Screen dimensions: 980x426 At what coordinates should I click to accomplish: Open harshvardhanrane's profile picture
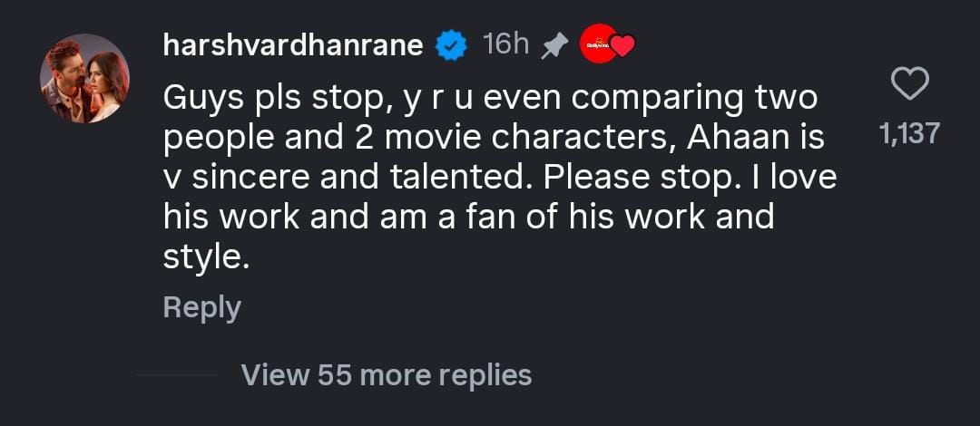pos(84,79)
